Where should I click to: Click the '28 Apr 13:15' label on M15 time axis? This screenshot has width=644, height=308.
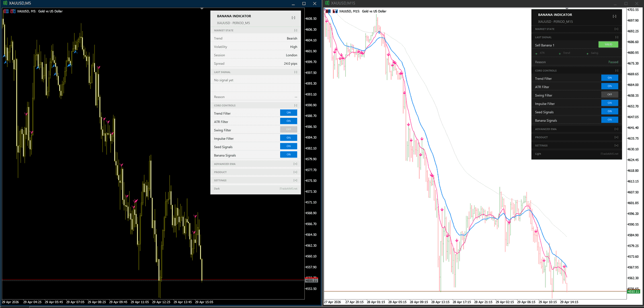coord(440,302)
